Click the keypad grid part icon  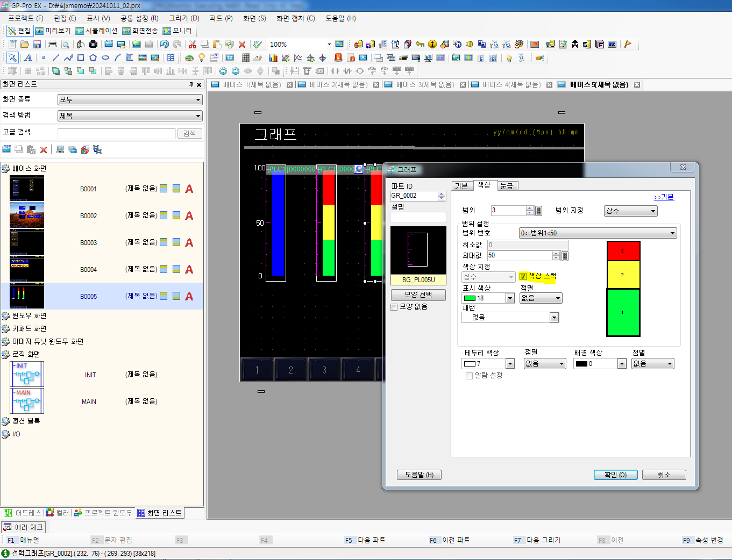point(245,58)
